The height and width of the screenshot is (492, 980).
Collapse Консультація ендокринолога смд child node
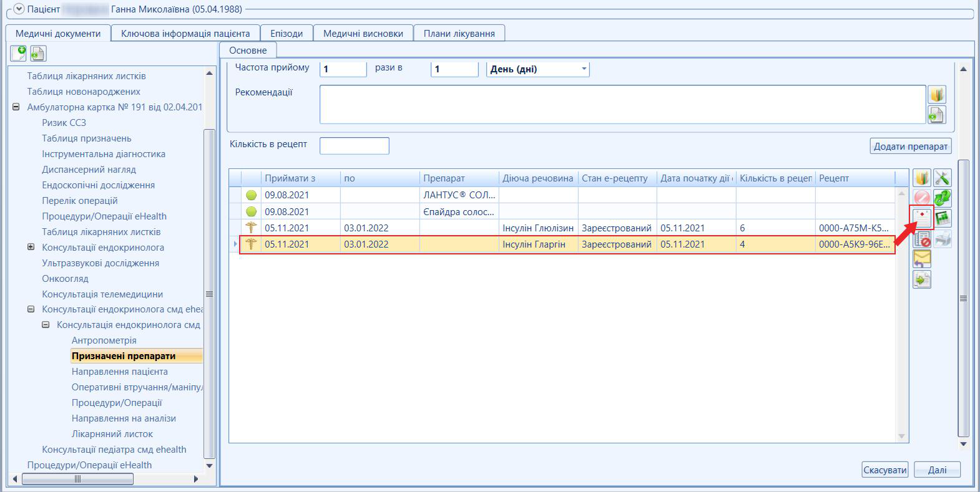(x=46, y=324)
